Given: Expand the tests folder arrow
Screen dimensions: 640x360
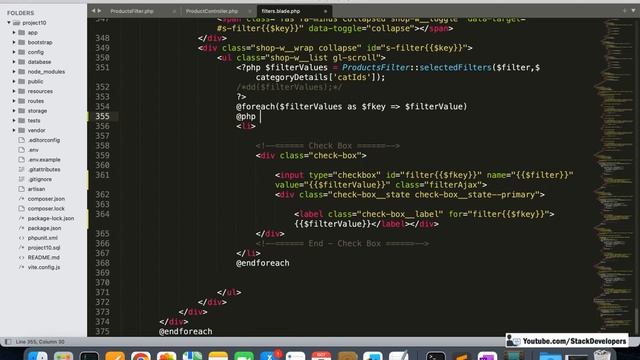Looking at the screenshot, I should pyautogui.click(x=14, y=121).
